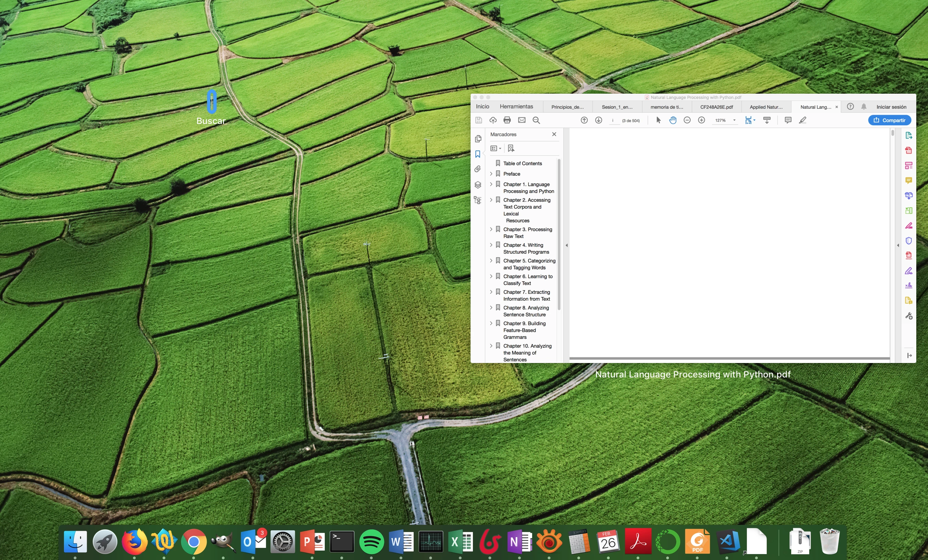Collapse the left navigation pane arrow
The image size is (928, 560).
(x=566, y=245)
